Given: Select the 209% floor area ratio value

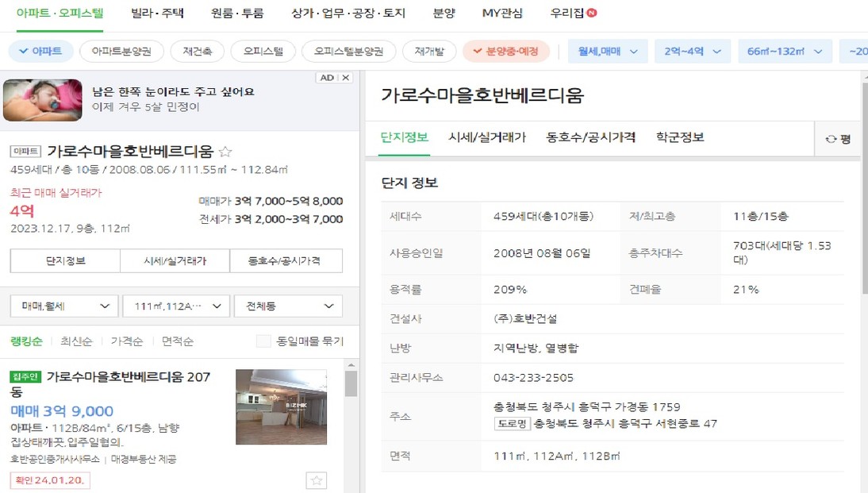Looking at the screenshot, I should (x=510, y=289).
